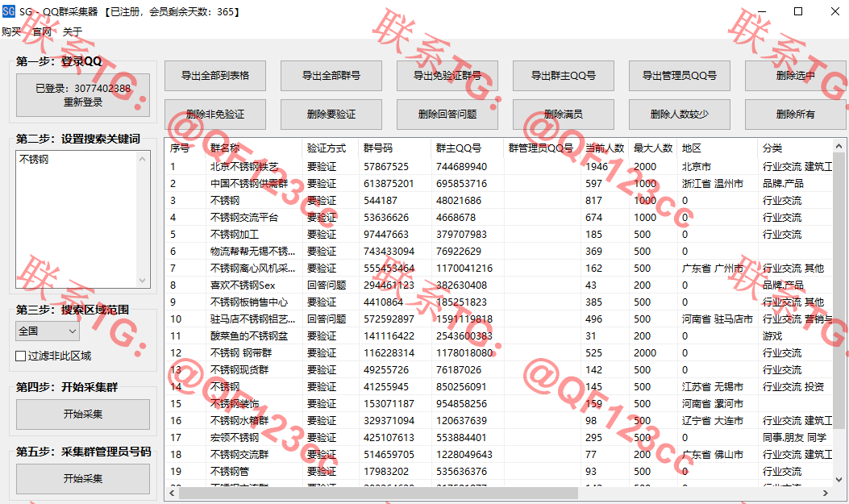
Task: Click the SG application icon in title bar
Action: point(9,10)
